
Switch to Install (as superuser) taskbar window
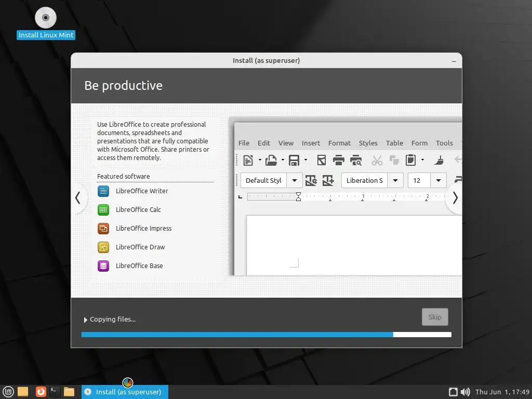[125, 392]
